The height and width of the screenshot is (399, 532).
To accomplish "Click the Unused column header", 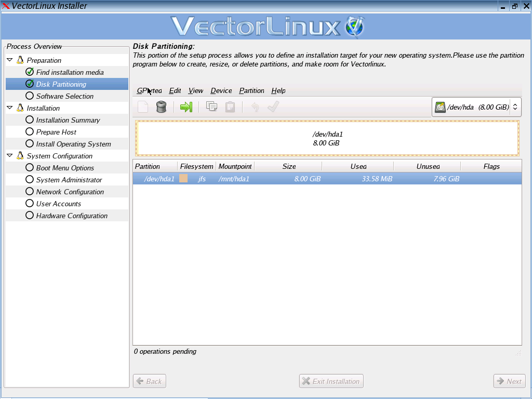I will [428, 166].
